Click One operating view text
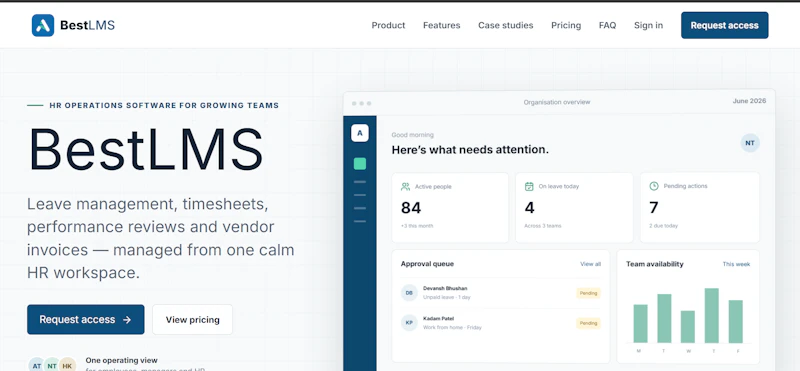This screenshot has width=800, height=371. (121, 360)
